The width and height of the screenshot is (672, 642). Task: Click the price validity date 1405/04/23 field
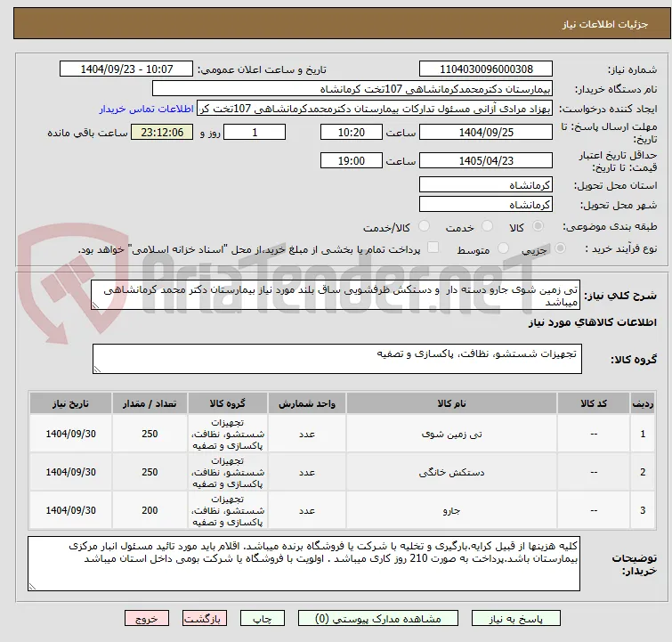pyautogui.click(x=486, y=160)
